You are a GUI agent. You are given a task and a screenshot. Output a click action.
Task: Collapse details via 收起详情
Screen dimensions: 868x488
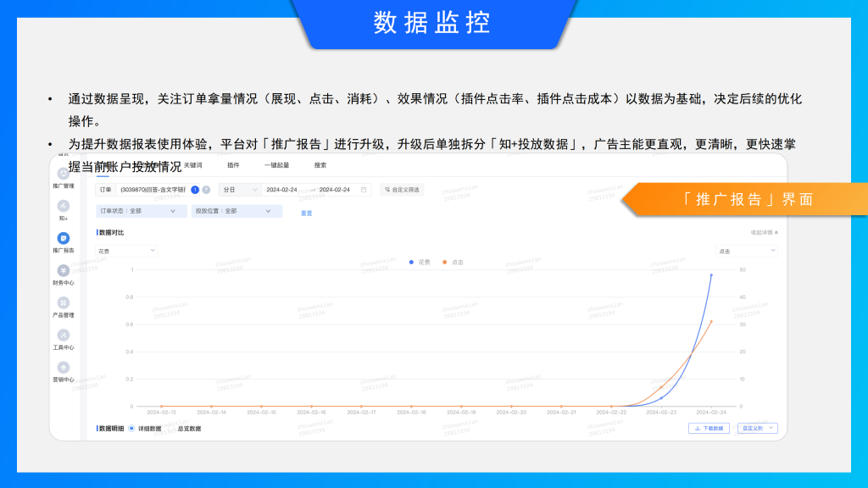(x=765, y=232)
